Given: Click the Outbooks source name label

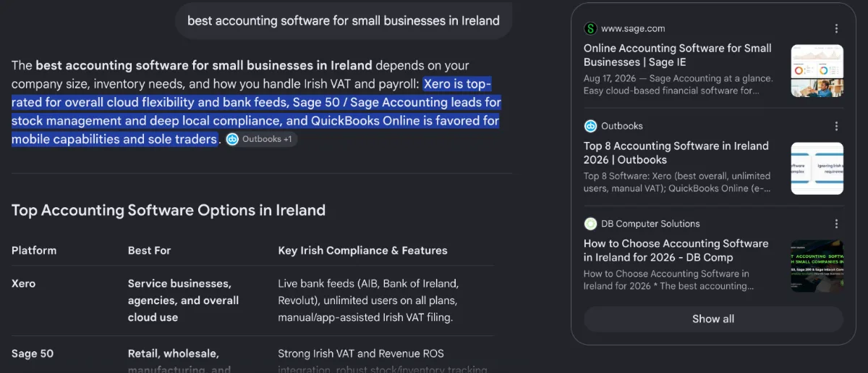Looking at the screenshot, I should coord(622,126).
